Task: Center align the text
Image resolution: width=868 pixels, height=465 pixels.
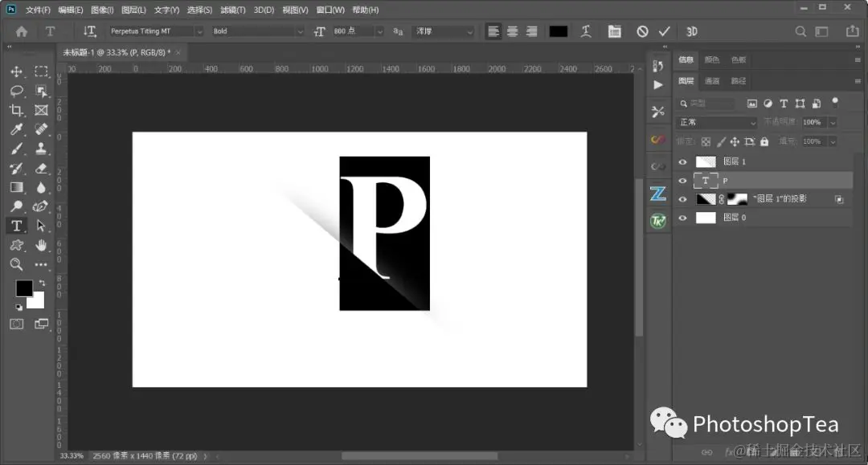Action: pos(513,31)
